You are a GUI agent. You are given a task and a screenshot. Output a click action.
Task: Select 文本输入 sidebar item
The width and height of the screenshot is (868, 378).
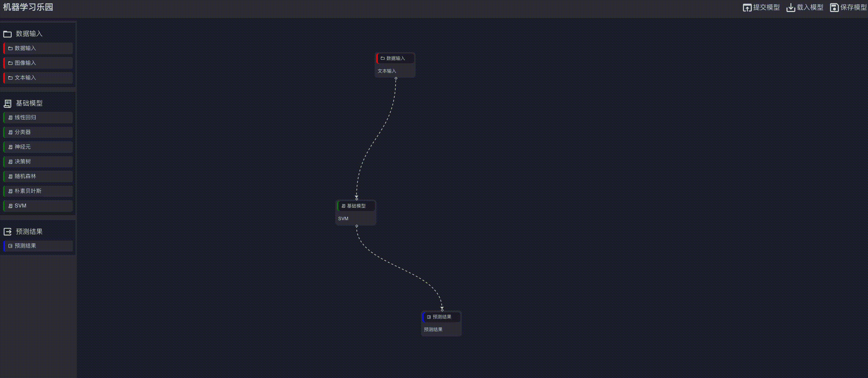(38, 78)
